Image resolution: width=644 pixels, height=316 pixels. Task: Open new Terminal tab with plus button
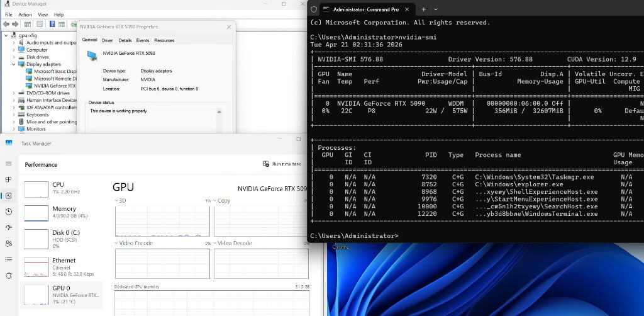[x=423, y=9]
